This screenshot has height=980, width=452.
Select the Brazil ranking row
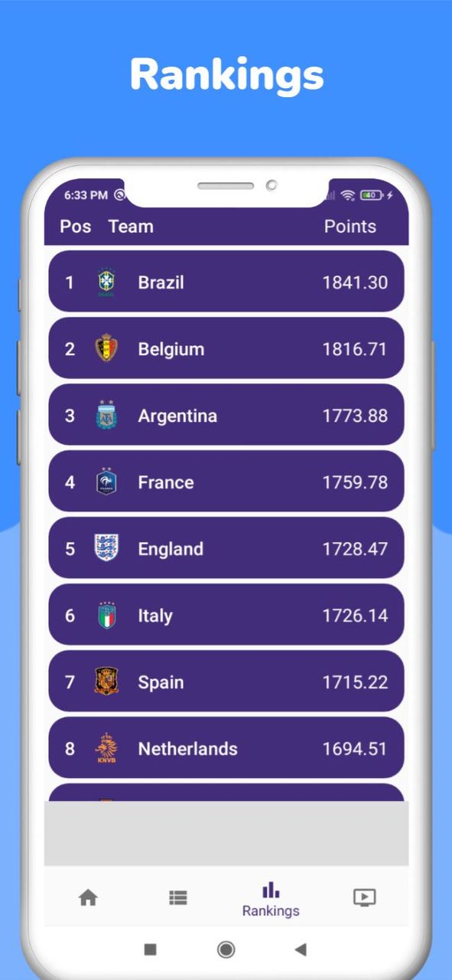point(226,282)
